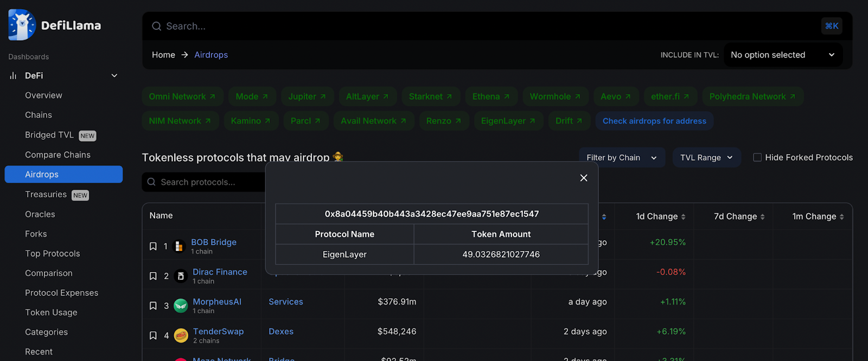868x361 pixels.
Task: Open Token Usage in the sidebar
Action: (51, 313)
